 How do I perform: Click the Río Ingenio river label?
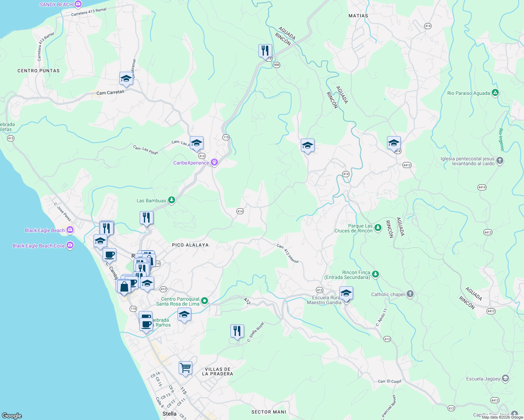pos(501,140)
